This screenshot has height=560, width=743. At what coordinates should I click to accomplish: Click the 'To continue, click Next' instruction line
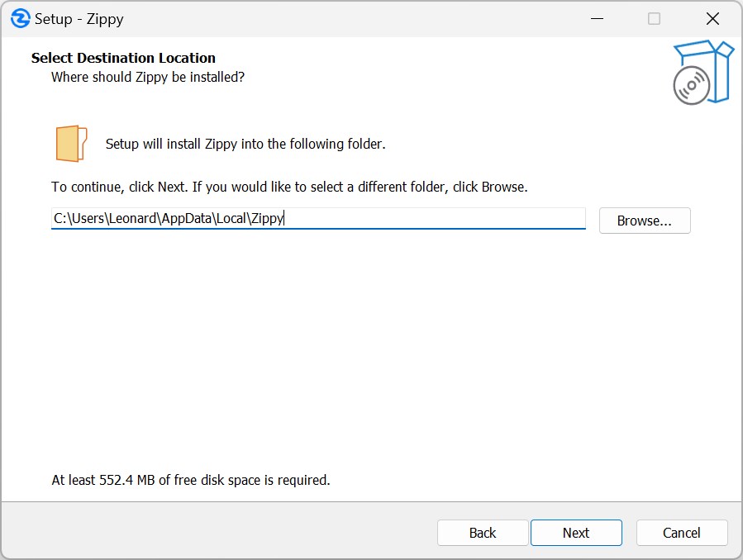(x=289, y=187)
